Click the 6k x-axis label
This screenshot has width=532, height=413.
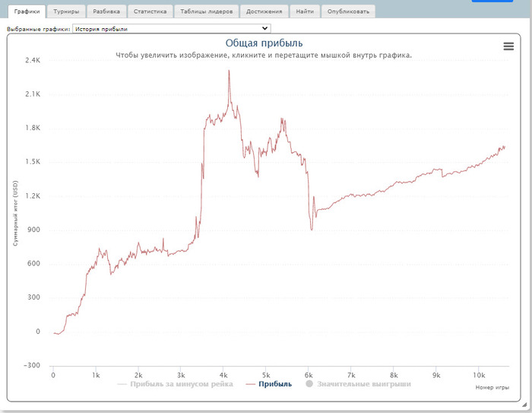[309, 375]
